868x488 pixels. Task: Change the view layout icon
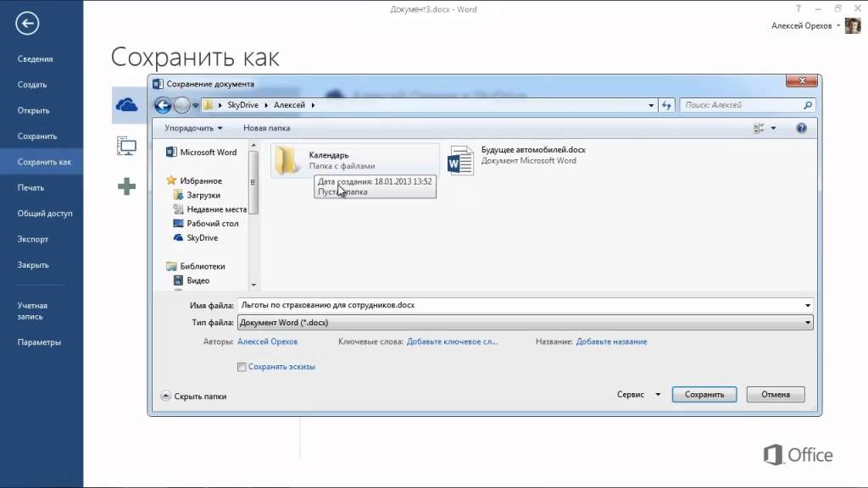[759, 129]
